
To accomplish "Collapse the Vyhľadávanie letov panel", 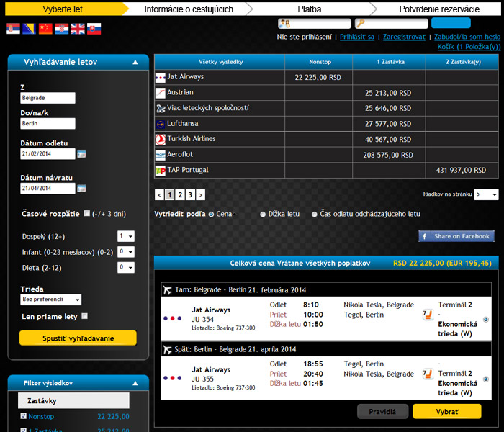I will (135, 62).
